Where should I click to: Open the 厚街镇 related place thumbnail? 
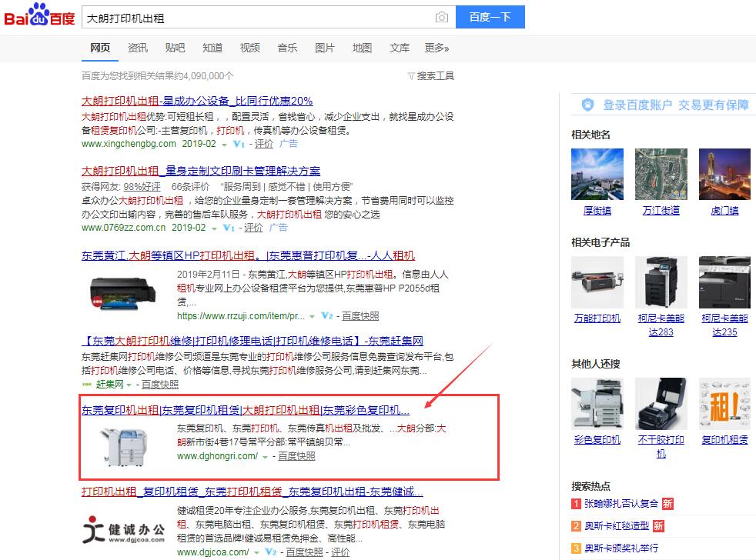pyautogui.click(x=597, y=175)
